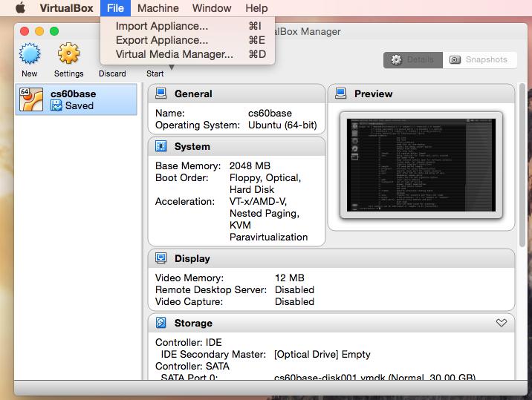The width and height of the screenshot is (532, 400).
Task: Click the New virtual machine icon
Action: (30, 53)
